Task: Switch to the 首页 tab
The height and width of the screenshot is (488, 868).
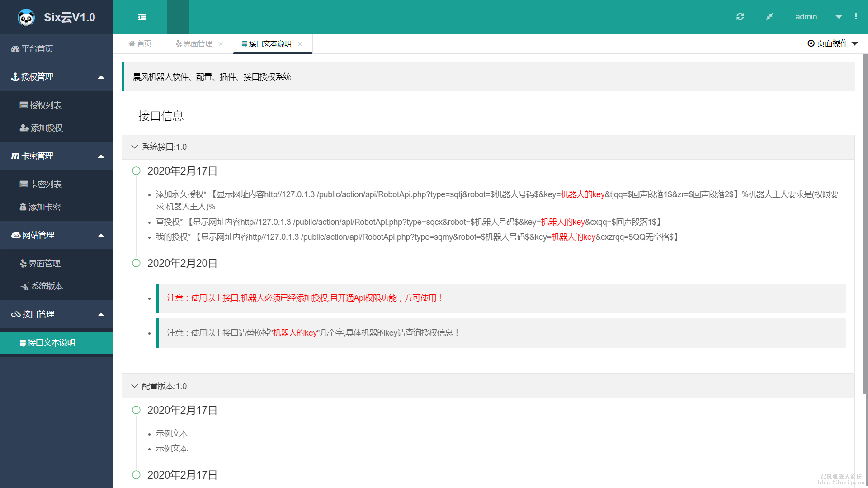Action: coord(140,43)
